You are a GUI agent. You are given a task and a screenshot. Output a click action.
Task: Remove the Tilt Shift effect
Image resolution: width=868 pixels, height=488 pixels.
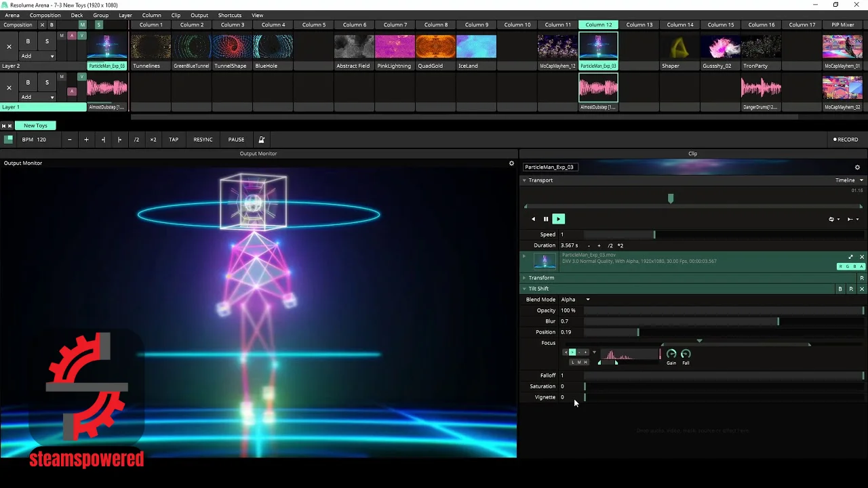[x=862, y=289]
